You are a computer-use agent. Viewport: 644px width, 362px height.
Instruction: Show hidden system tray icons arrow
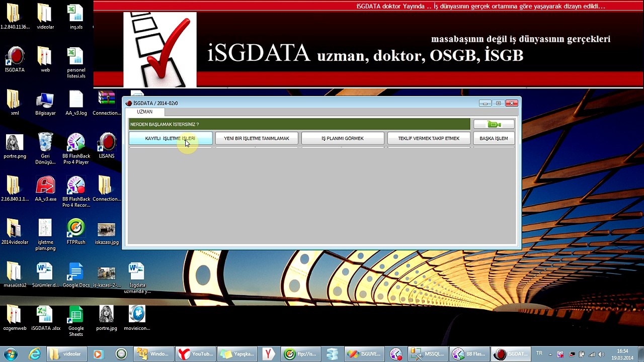click(550, 354)
